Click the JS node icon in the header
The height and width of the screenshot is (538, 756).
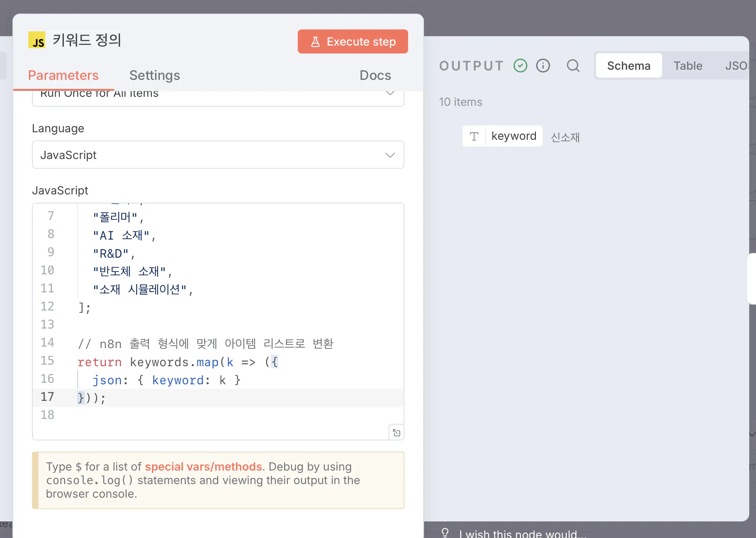[x=37, y=40]
